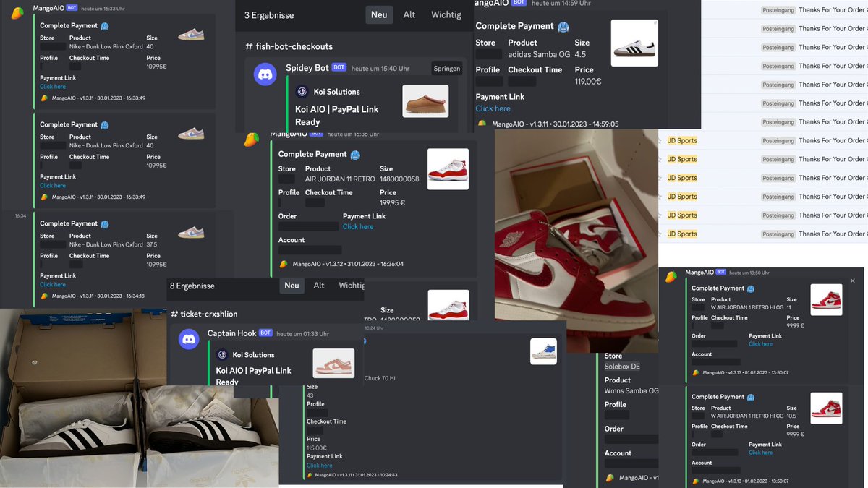Open the adidas Samba shoe thumbnail
Screen dimensions: 868x488
pyautogui.click(x=634, y=43)
